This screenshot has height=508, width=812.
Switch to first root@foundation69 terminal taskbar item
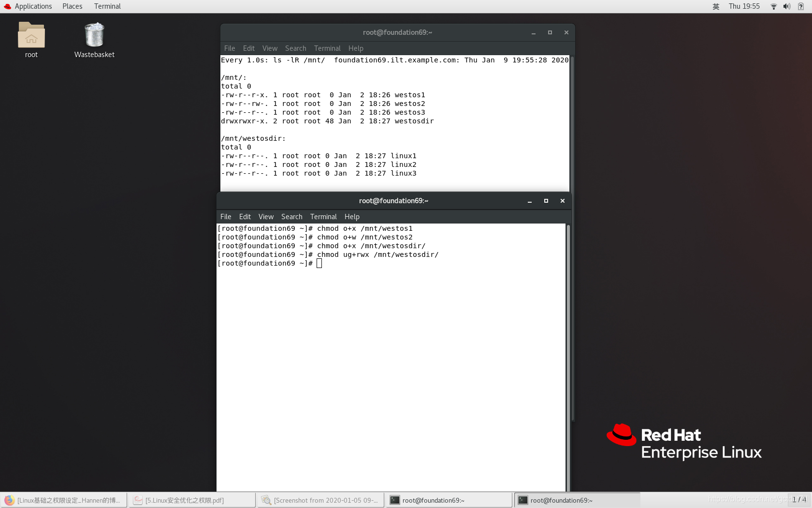[449, 500]
